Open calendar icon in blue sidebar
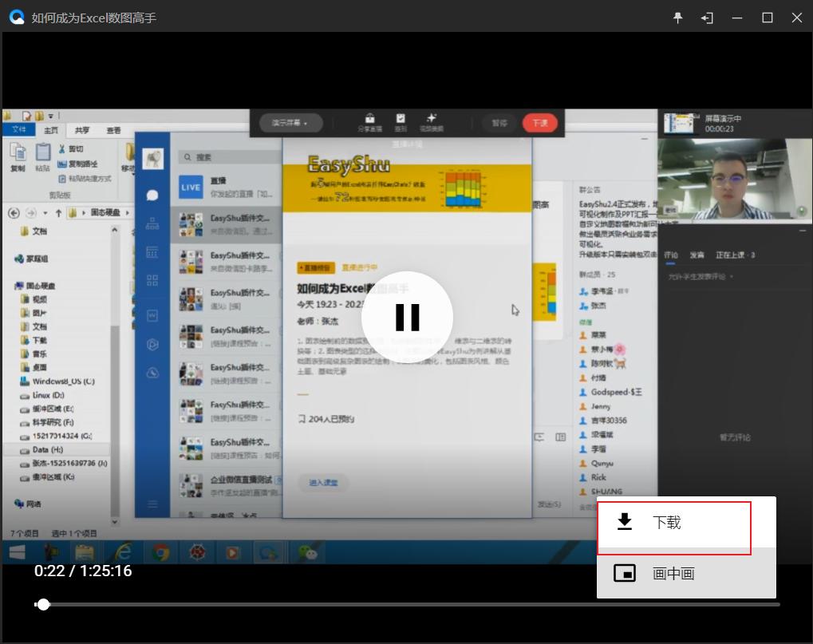 tap(152, 252)
